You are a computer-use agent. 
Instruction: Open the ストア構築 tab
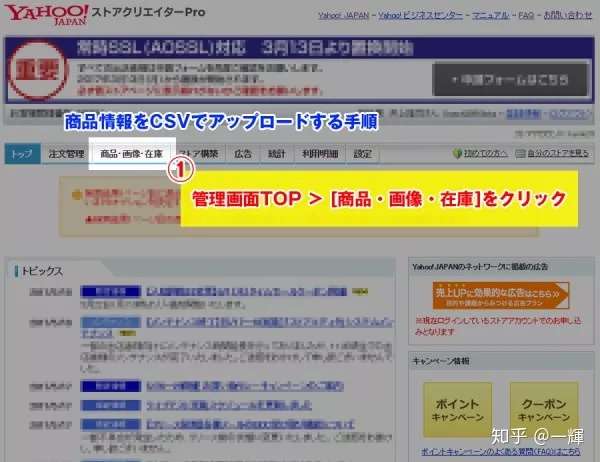[x=199, y=154]
